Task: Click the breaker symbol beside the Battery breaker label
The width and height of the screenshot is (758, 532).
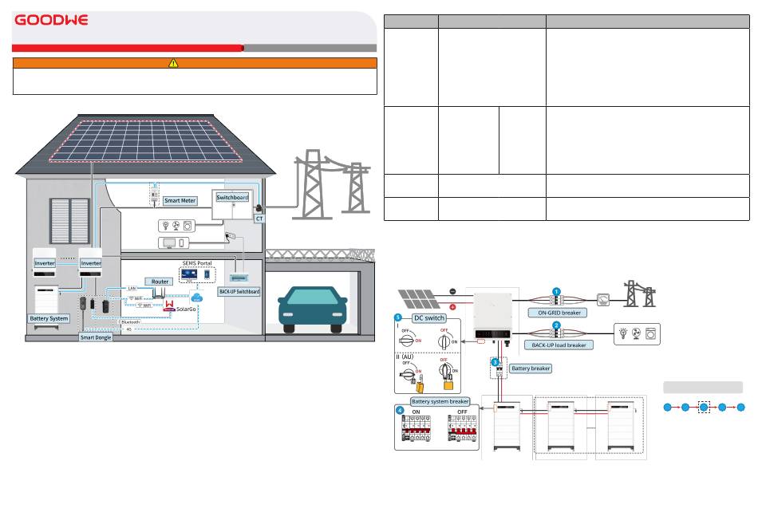Action: click(499, 370)
